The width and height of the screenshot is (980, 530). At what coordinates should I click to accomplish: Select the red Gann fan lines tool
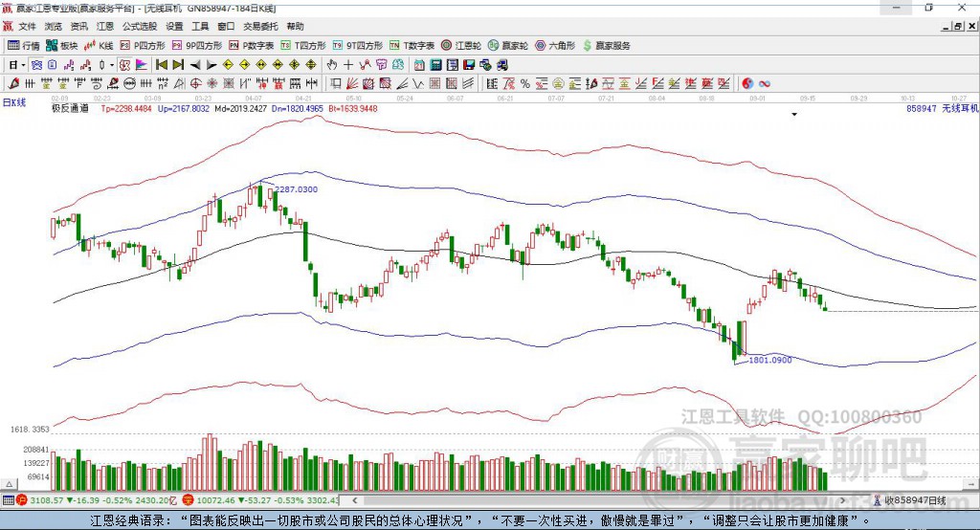point(352,84)
